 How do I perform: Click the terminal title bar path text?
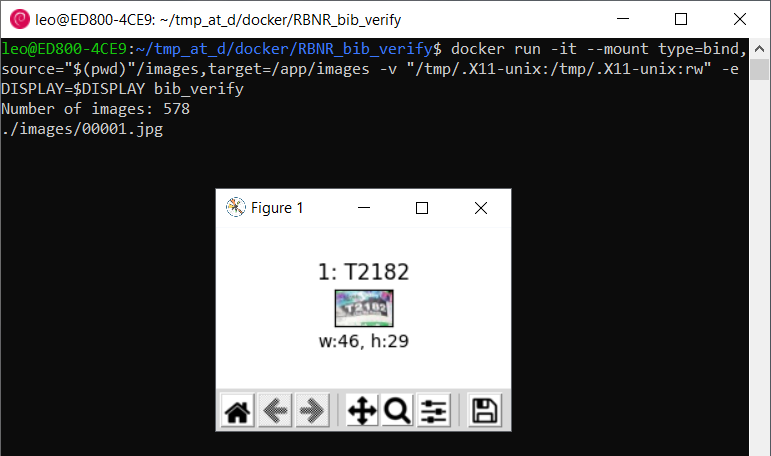218,20
